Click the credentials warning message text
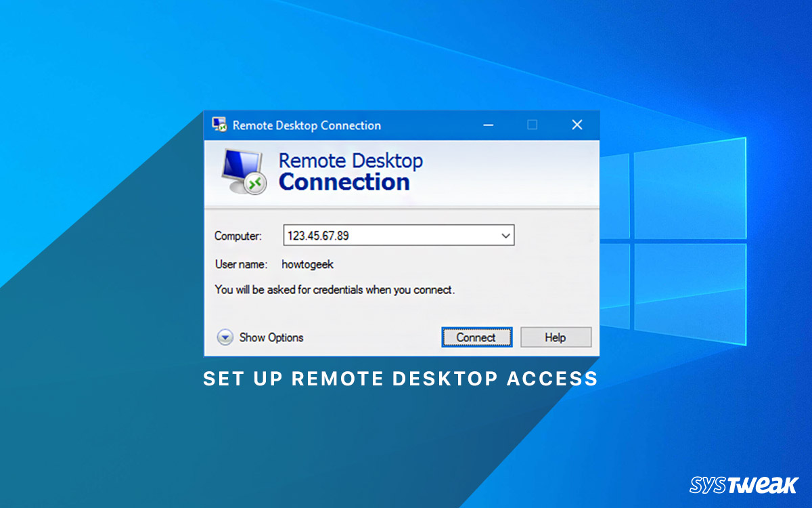812x508 pixels. pos(336,289)
